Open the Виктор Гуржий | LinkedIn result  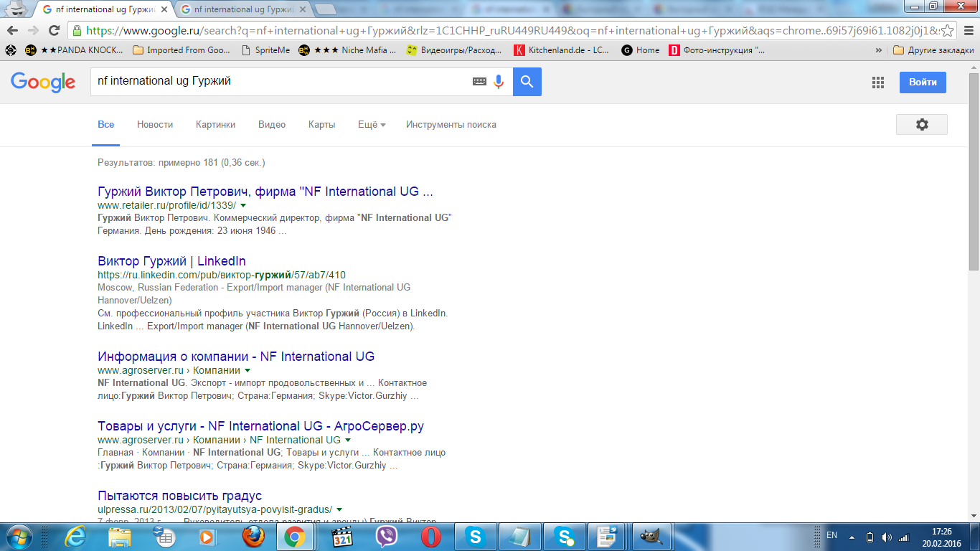point(171,261)
